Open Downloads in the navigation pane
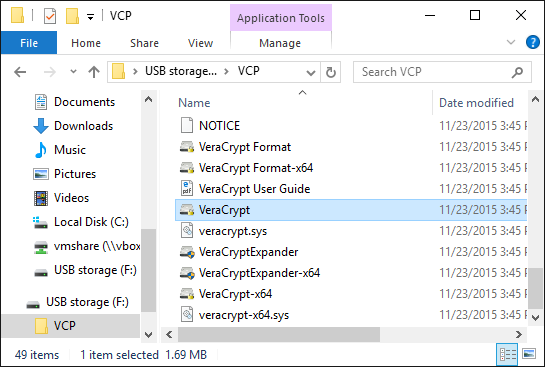 [x=83, y=126]
